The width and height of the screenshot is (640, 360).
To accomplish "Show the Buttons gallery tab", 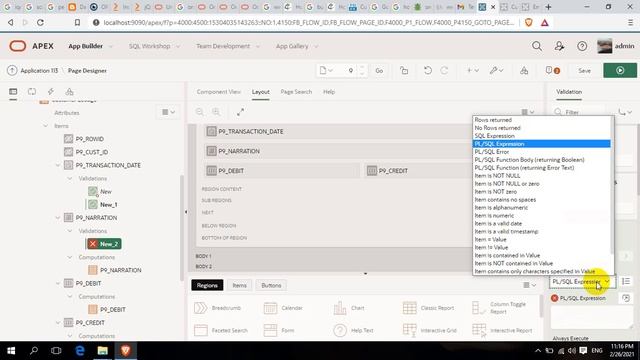I will pyautogui.click(x=271, y=285).
